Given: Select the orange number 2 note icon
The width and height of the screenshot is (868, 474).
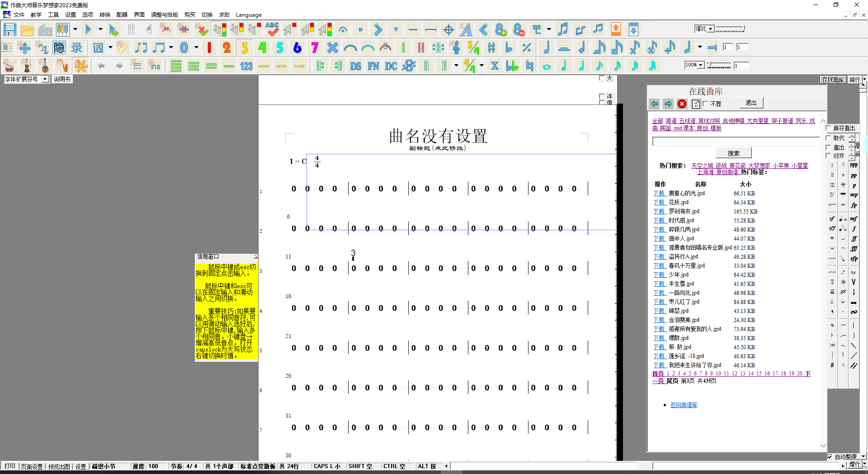Looking at the screenshot, I should point(226,47).
